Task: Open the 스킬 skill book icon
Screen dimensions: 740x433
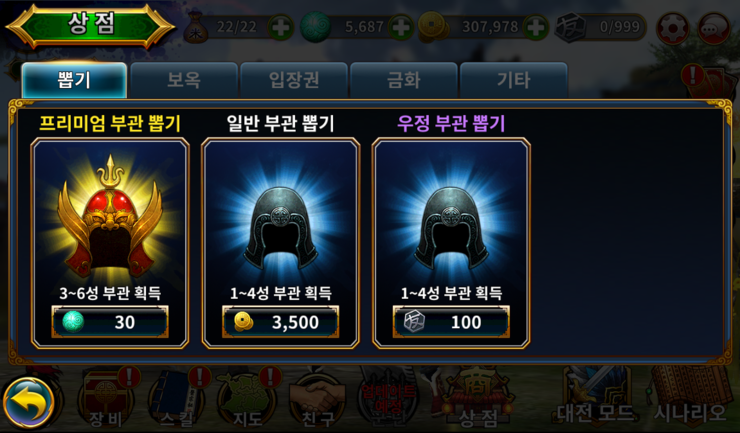Action: (177, 399)
